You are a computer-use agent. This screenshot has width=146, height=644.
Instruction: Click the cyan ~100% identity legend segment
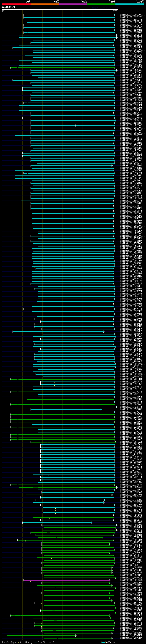pos(130,4)
